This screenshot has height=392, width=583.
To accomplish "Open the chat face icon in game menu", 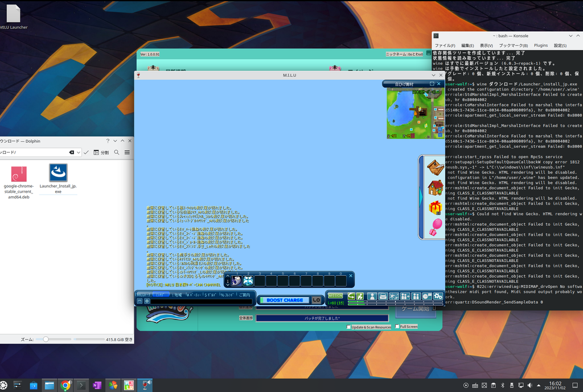I will (427, 296).
